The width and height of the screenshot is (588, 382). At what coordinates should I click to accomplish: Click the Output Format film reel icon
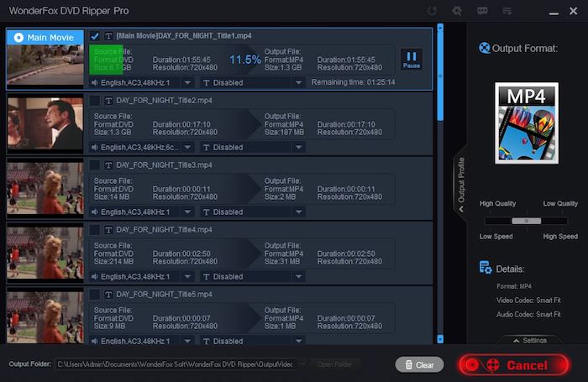pyautogui.click(x=484, y=48)
